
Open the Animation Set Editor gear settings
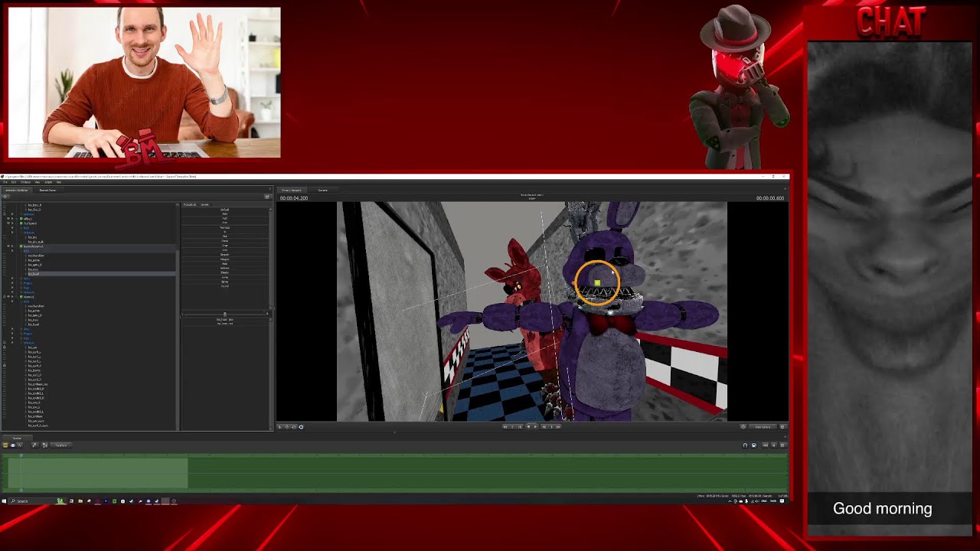coord(267,197)
